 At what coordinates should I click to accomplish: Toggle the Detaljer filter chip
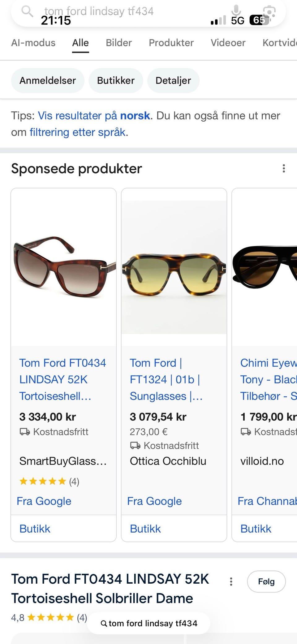[x=173, y=80]
